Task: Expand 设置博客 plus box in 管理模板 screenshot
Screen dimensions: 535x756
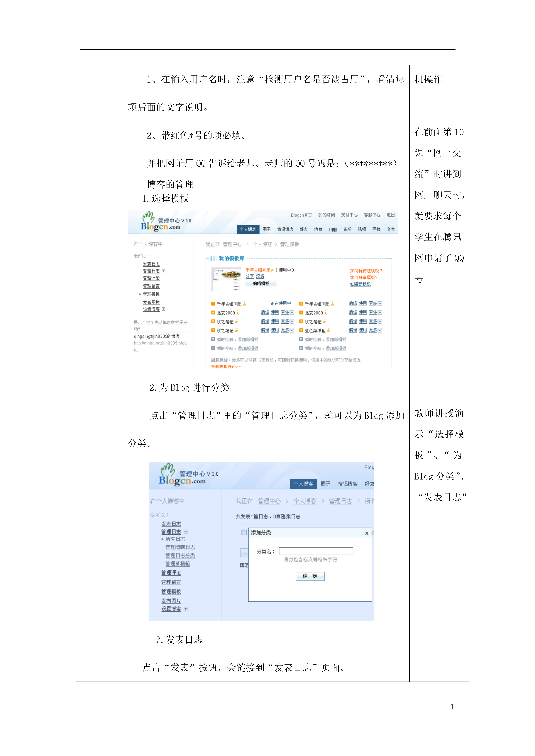Action: pos(163,309)
